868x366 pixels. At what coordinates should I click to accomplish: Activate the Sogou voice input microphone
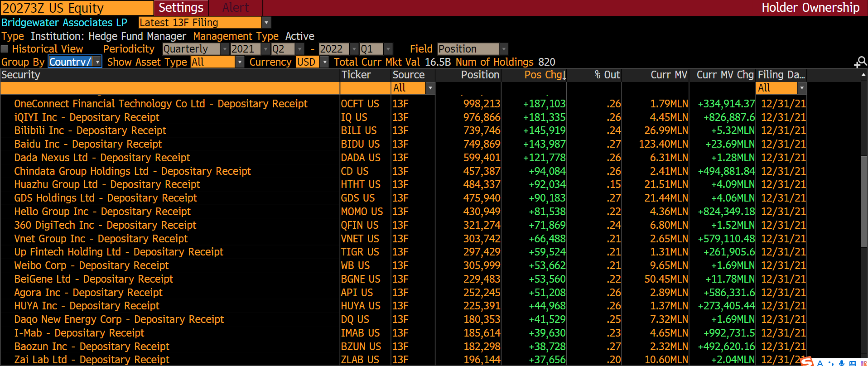tap(842, 363)
